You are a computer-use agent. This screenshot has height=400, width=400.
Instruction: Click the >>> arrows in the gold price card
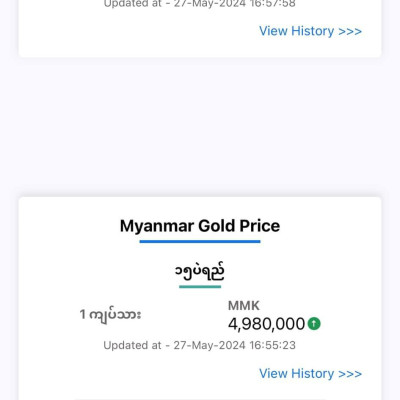point(350,374)
